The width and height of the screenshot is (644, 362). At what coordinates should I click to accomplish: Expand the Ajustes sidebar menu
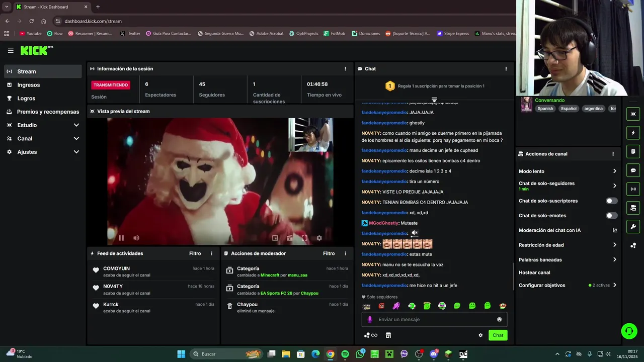pyautogui.click(x=43, y=152)
